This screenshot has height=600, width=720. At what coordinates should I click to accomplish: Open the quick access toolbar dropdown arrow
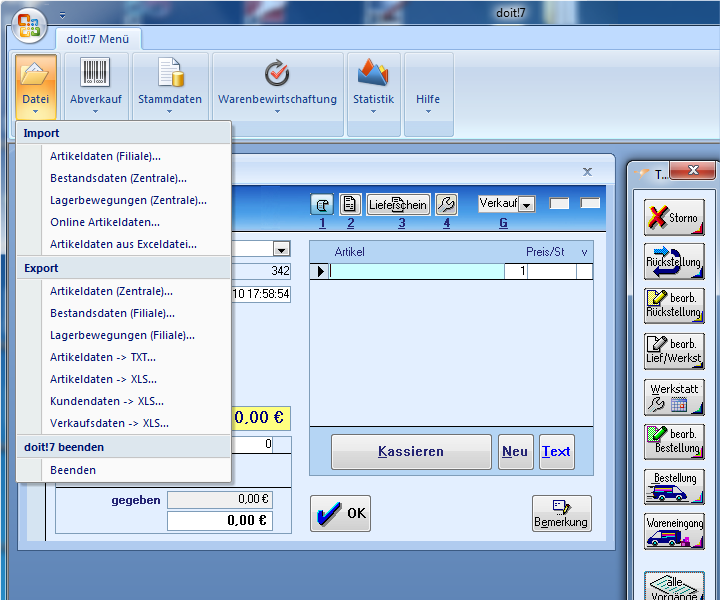62,15
